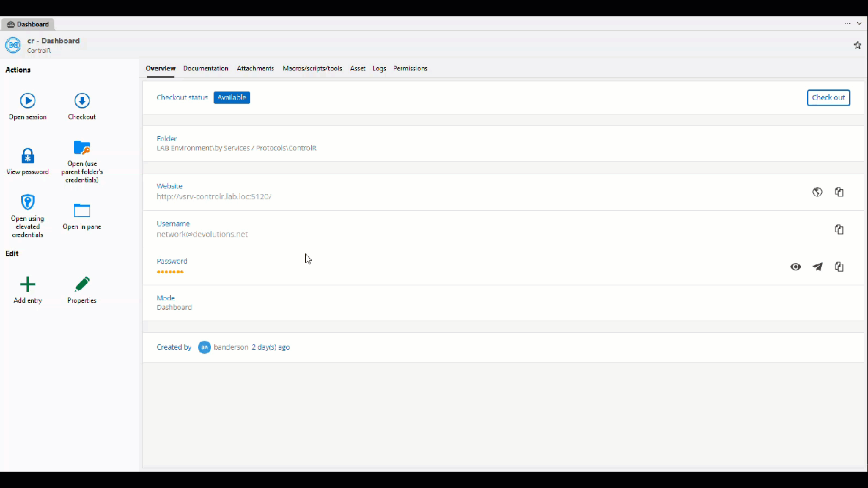Open the Attachments tab
The image size is (868, 488).
click(x=255, y=68)
